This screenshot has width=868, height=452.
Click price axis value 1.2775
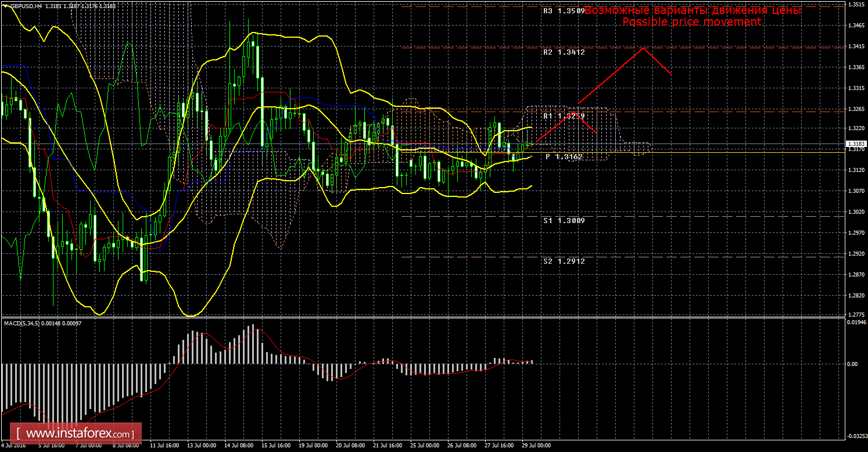(856, 314)
